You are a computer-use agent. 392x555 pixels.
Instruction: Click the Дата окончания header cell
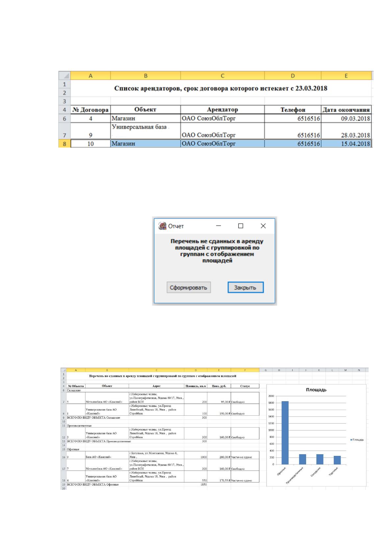346,110
